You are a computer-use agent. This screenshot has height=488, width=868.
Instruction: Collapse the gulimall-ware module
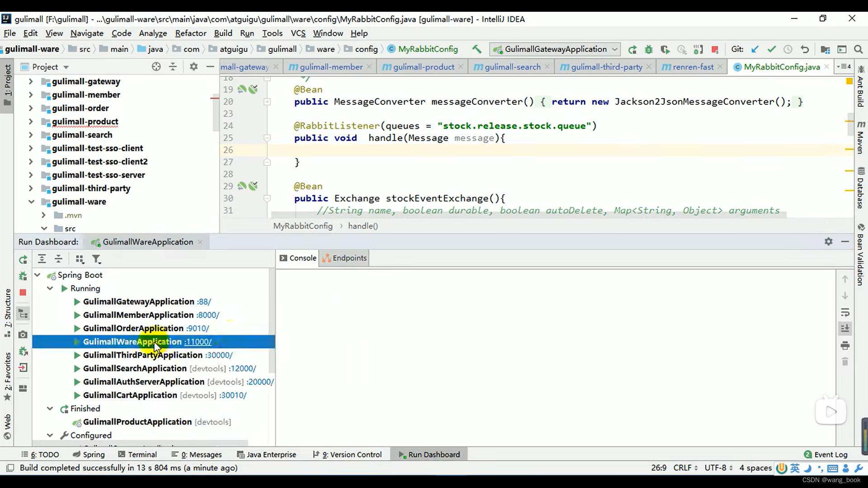[31, 202]
